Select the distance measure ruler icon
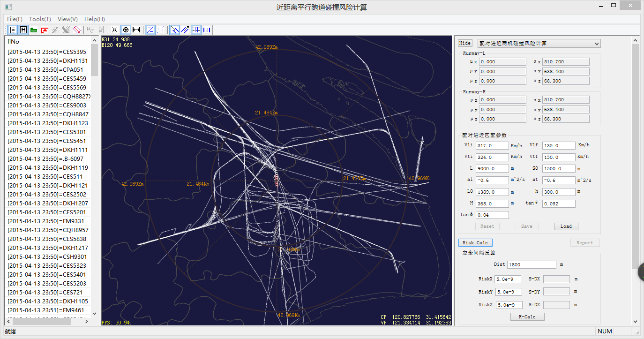Screen dimensions: 644x339 click(136, 30)
